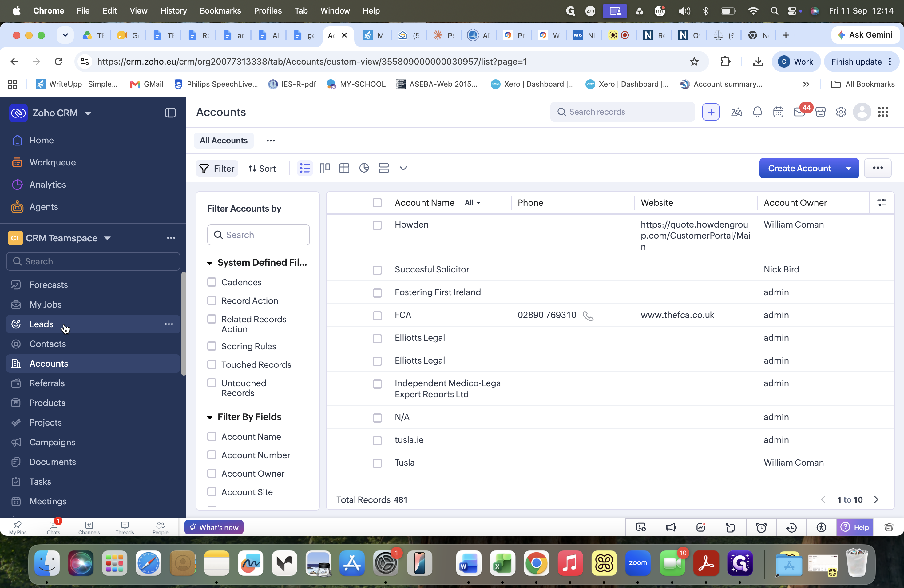
Task: Open the reminders alarm clock icon
Action: [x=761, y=527]
